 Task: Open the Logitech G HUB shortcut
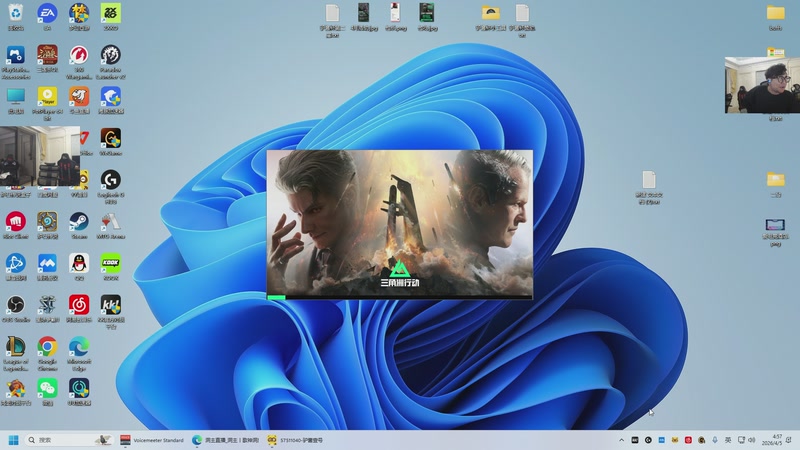(x=111, y=180)
